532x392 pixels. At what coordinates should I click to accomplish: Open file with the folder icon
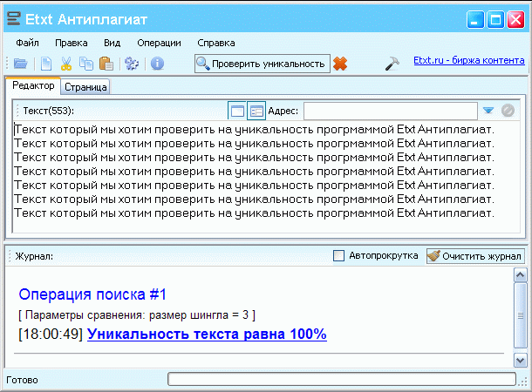click(x=21, y=64)
